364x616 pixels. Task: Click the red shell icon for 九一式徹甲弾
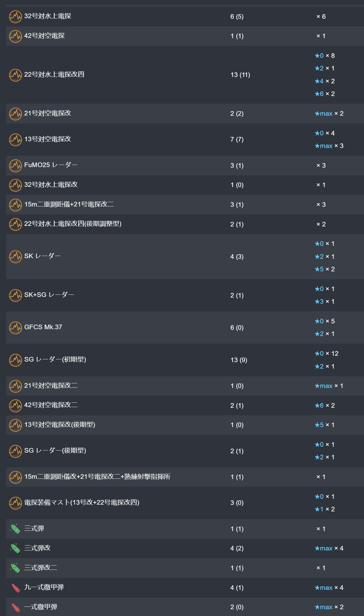click(x=15, y=588)
